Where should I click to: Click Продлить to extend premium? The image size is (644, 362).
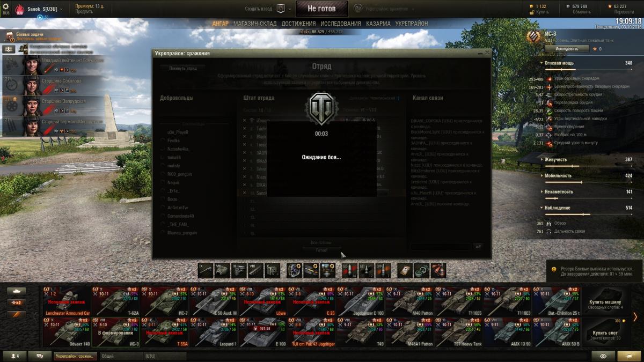(84, 11)
